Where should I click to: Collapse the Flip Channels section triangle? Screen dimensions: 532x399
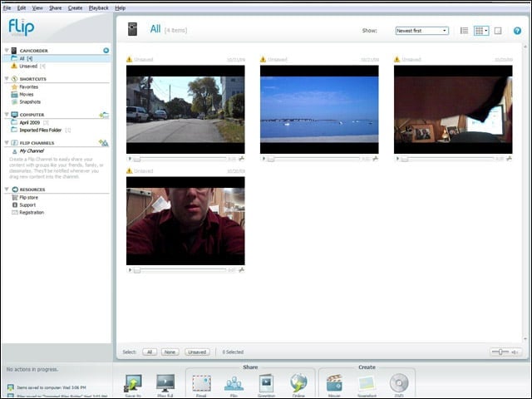[7, 143]
